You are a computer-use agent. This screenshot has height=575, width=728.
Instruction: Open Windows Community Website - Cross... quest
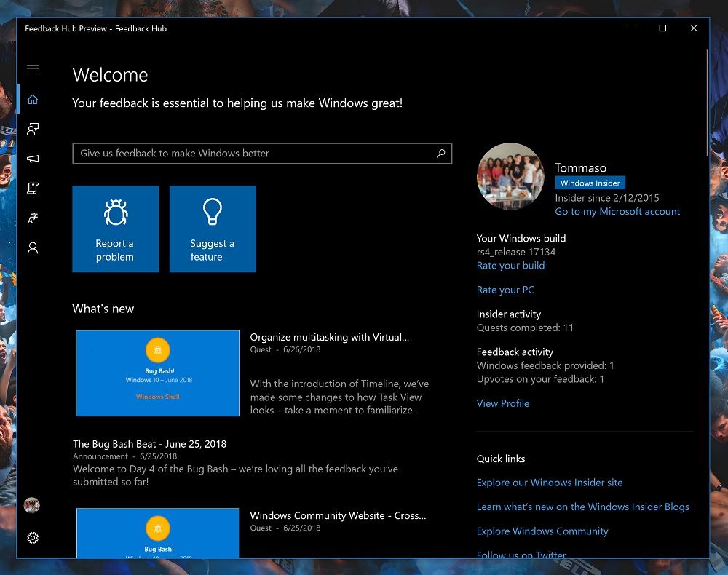pyautogui.click(x=338, y=515)
